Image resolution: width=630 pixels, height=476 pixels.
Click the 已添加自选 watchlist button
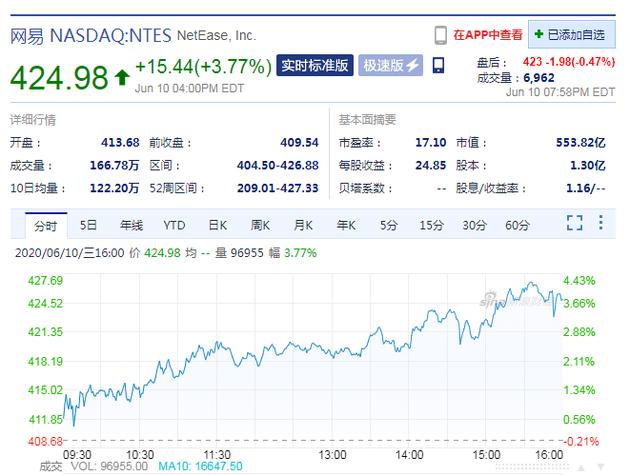tap(571, 35)
